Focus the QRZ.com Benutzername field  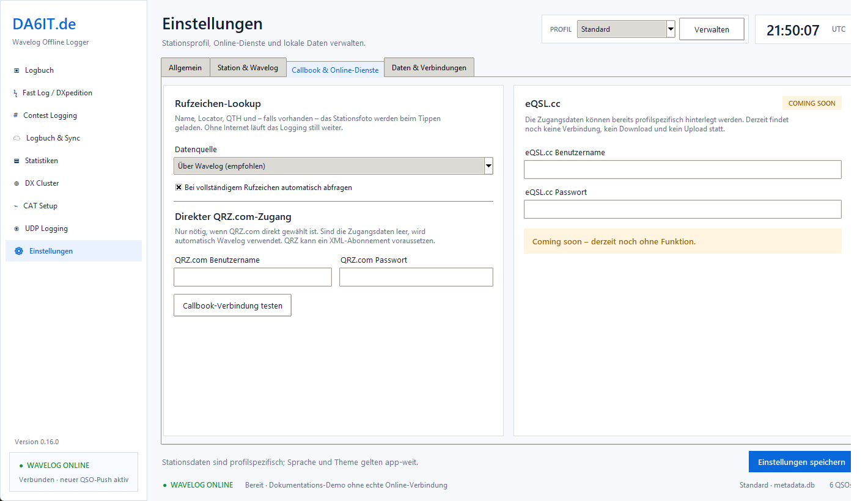tap(252, 277)
